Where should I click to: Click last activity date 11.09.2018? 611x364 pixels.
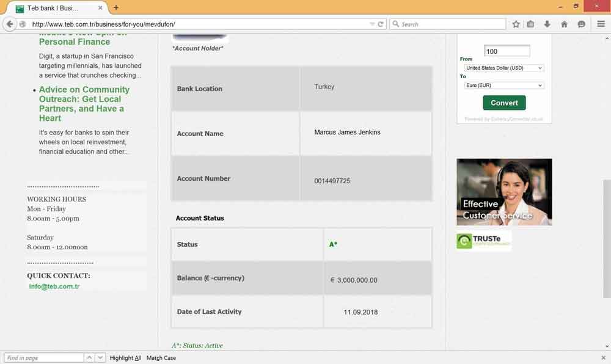[360, 312]
